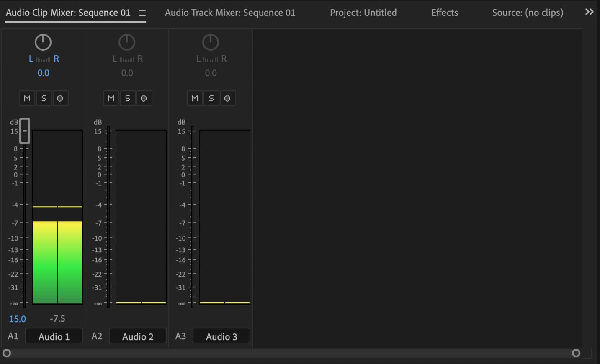Enable write keyframes on Audio 1
This screenshot has height=364, width=600.
(60, 98)
